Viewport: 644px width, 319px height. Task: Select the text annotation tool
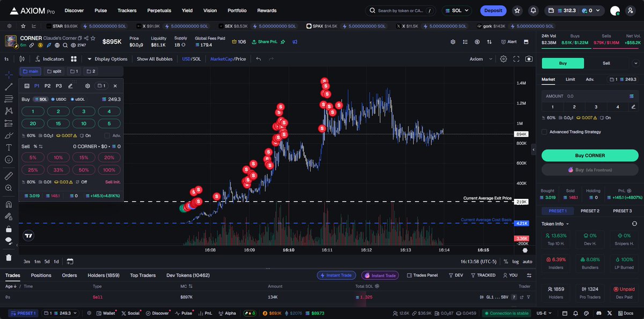(x=9, y=147)
